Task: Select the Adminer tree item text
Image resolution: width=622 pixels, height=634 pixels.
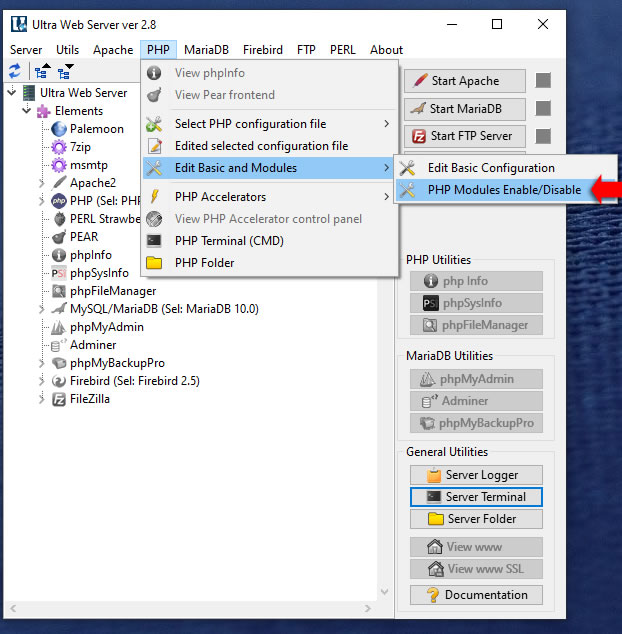Action: (93, 345)
